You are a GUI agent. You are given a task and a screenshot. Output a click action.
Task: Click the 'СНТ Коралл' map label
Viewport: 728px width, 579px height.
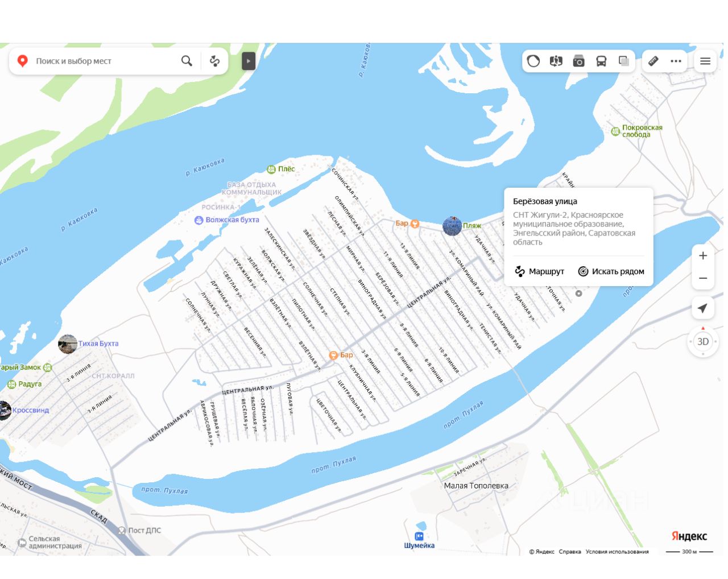pyautogui.click(x=113, y=376)
